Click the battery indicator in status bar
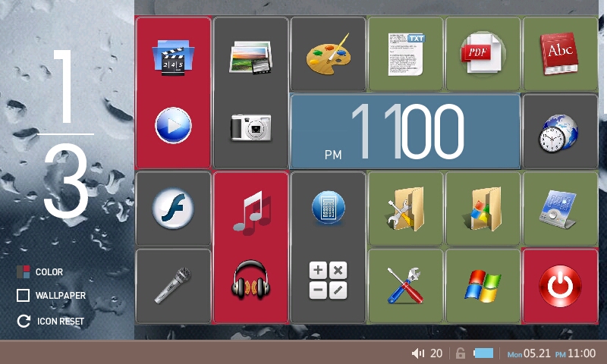The height and width of the screenshot is (364, 607). 483,353
